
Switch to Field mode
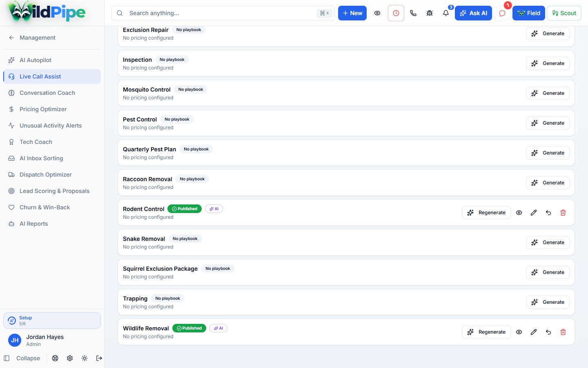coord(529,13)
